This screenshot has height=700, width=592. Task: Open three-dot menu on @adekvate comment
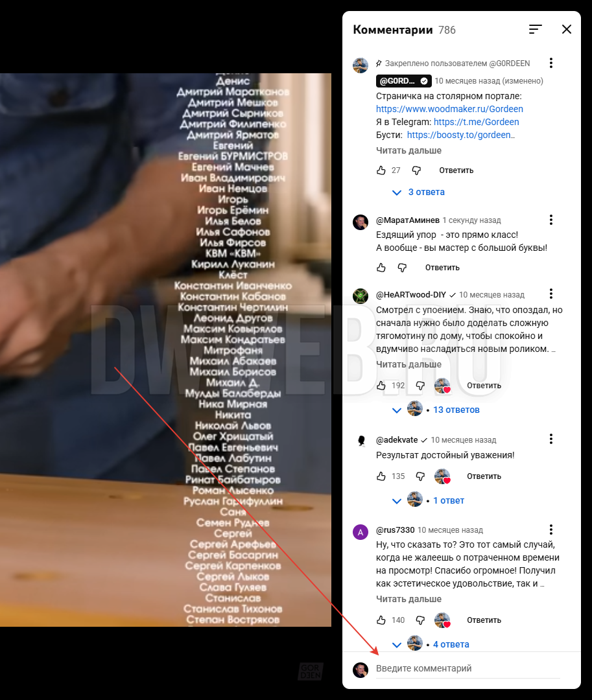(x=551, y=439)
